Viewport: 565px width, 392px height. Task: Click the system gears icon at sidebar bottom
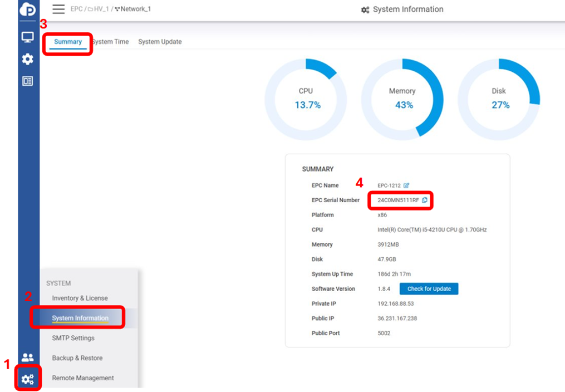(x=27, y=379)
